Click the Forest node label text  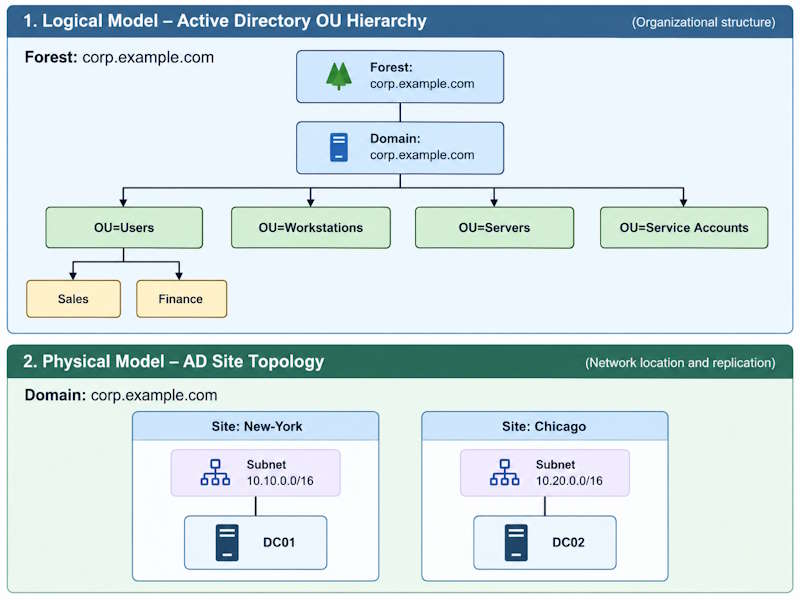coord(422,76)
